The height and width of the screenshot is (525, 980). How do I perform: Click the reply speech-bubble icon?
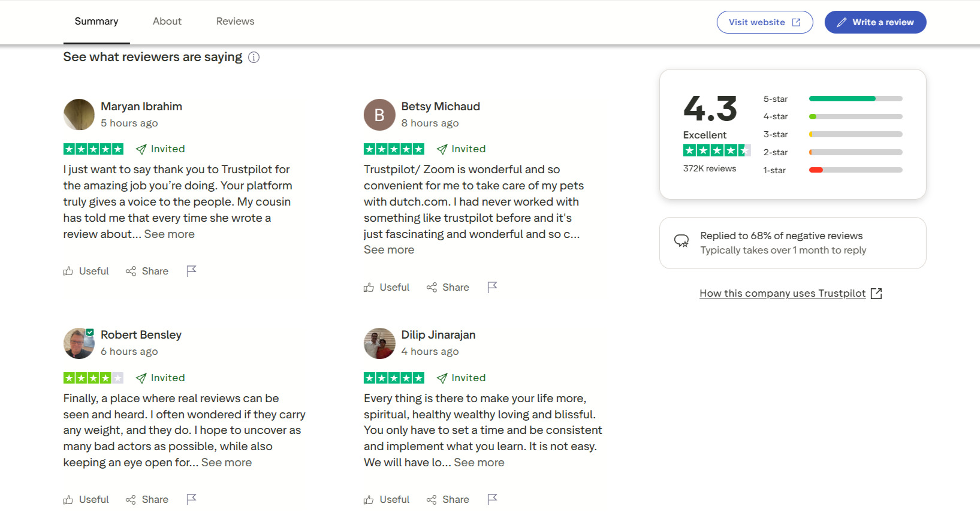tap(682, 241)
